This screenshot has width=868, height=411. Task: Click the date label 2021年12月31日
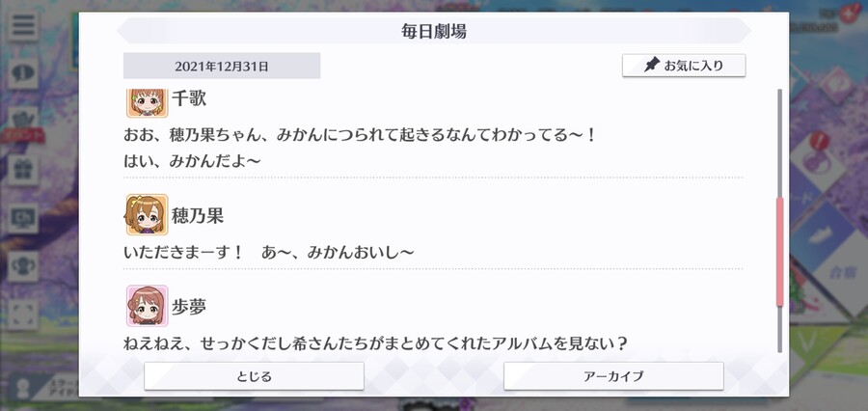click(x=222, y=66)
